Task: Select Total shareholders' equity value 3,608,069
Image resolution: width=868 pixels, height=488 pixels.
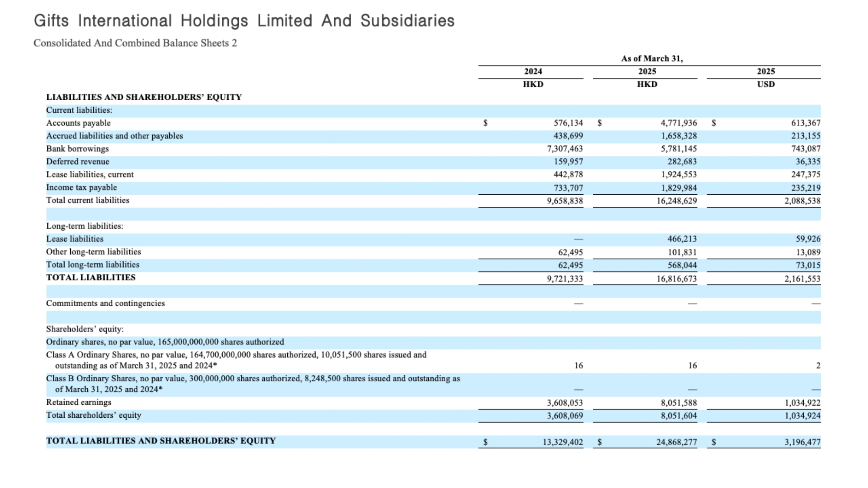Action: pos(565,416)
